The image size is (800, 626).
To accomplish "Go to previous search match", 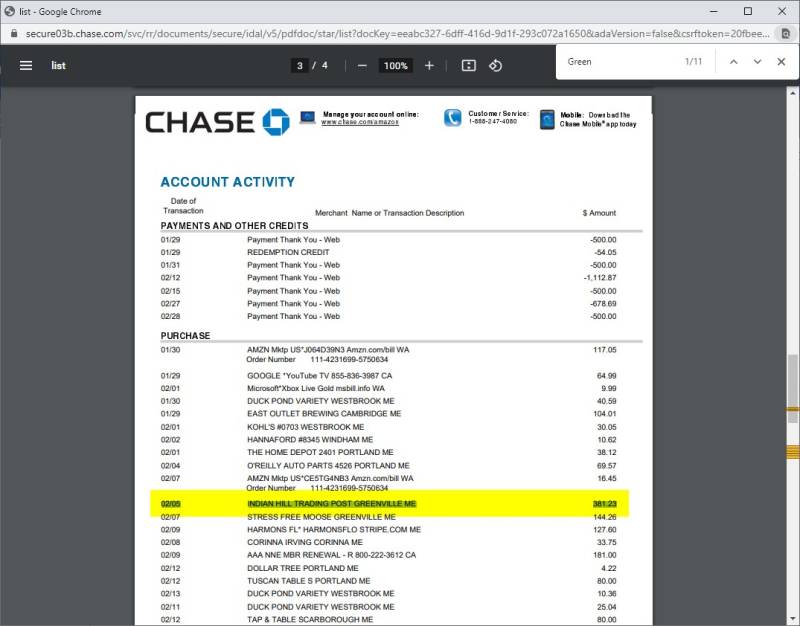I will point(734,62).
